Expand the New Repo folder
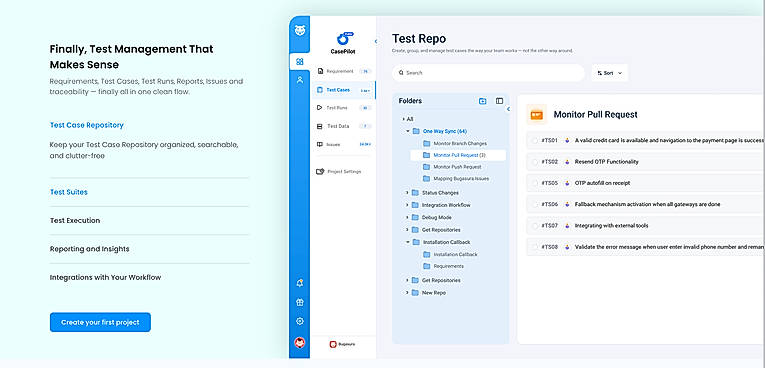The height and width of the screenshot is (368, 765). point(407,292)
